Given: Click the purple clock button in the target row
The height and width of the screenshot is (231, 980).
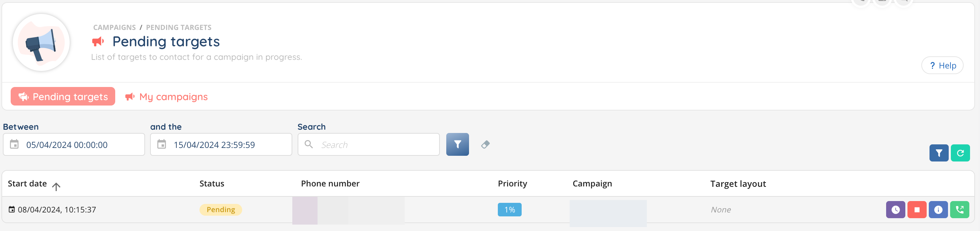Looking at the screenshot, I should pyautogui.click(x=895, y=210).
